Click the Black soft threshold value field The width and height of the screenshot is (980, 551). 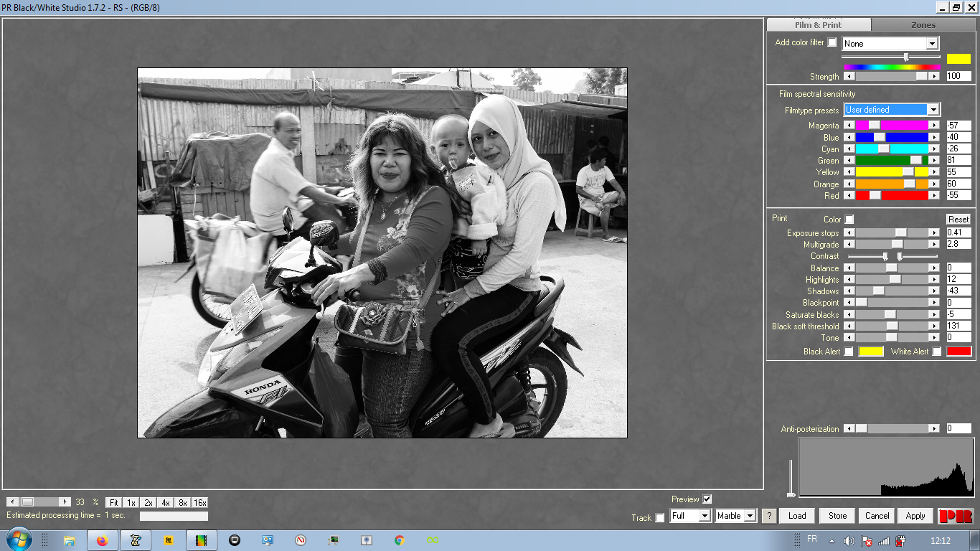(958, 326)
